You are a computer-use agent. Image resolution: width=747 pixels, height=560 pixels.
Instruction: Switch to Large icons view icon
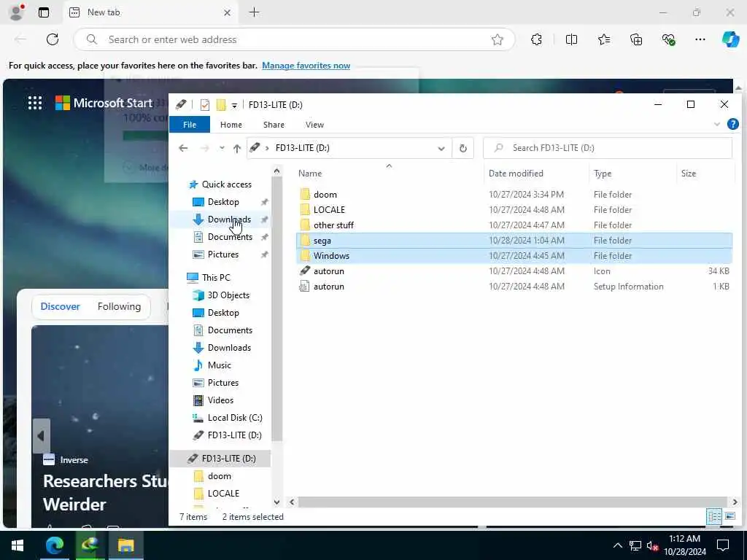pyautogui.click(x=729, y=517)
